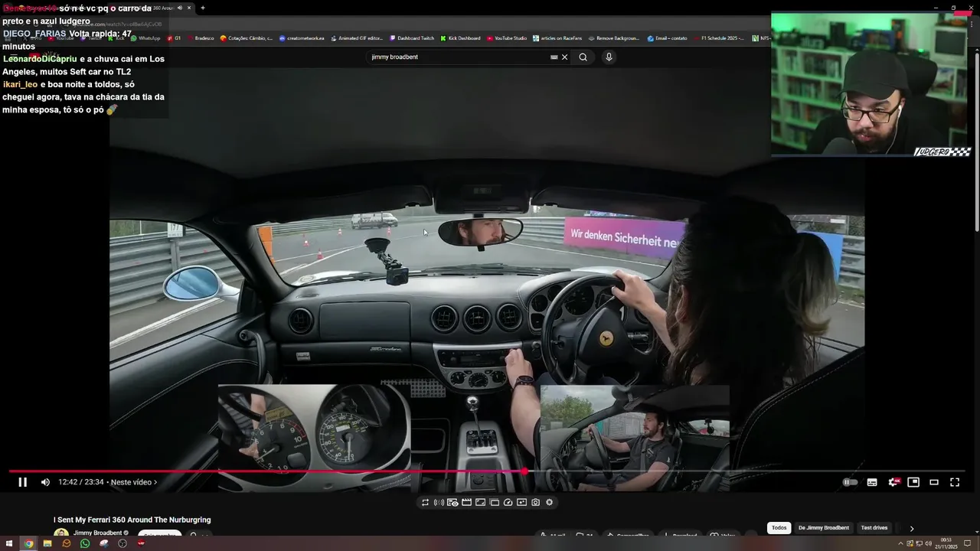The width and height of the screenshot is (980, 551).
Task: Open the 'Animated GIF editor' bookmark
Action: [x=357, y=38]
